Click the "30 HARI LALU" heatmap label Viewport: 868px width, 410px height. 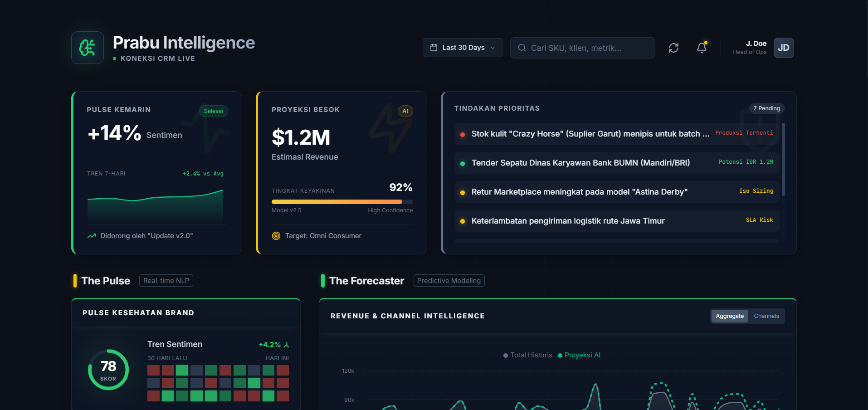coord(167,358)
